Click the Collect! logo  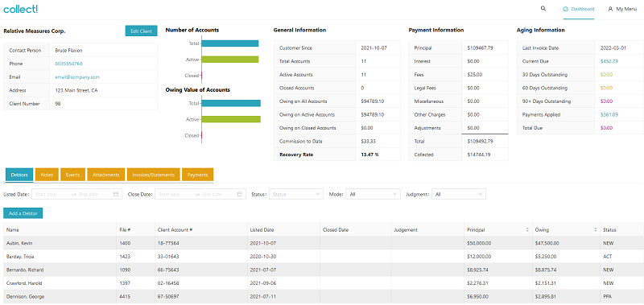pyautogui.click(x=21, y=9)
